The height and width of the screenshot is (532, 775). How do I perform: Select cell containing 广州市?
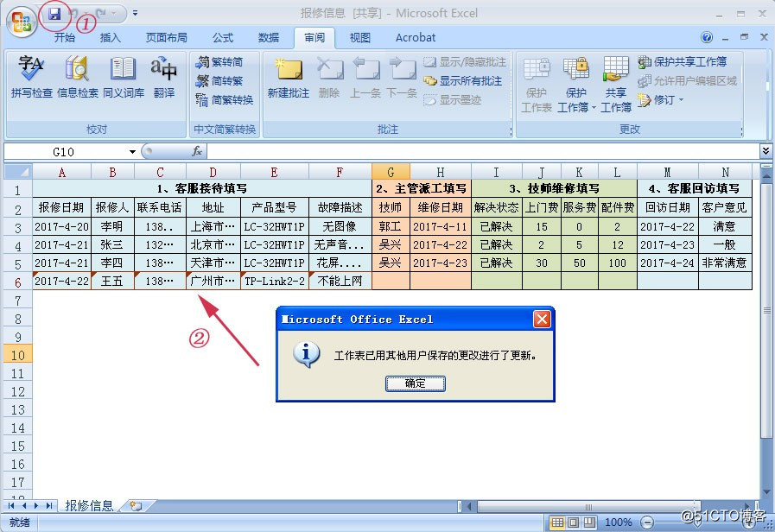coord(213,281)
